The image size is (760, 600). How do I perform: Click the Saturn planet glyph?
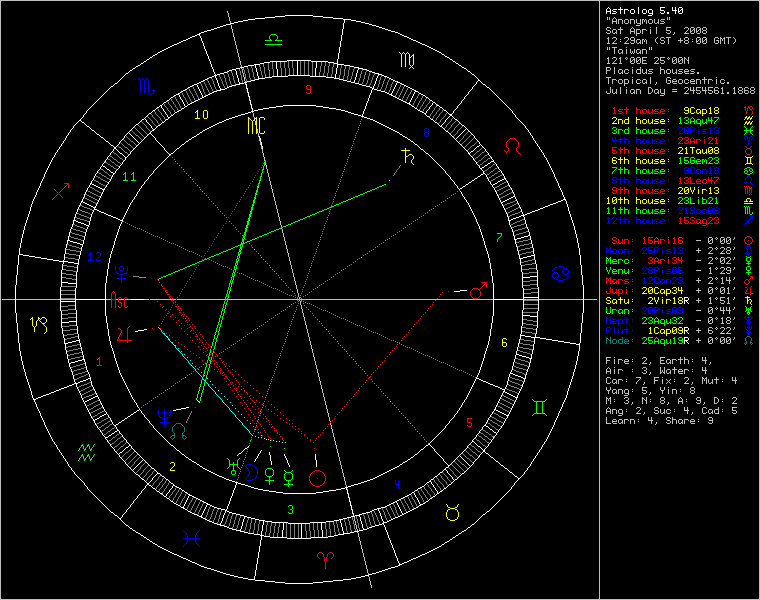[x=408, y=156]
